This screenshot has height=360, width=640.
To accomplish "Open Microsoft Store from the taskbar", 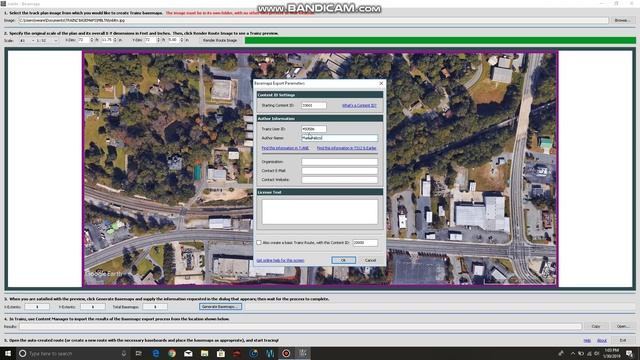I will pyautogui.click(x=221, y=353).
